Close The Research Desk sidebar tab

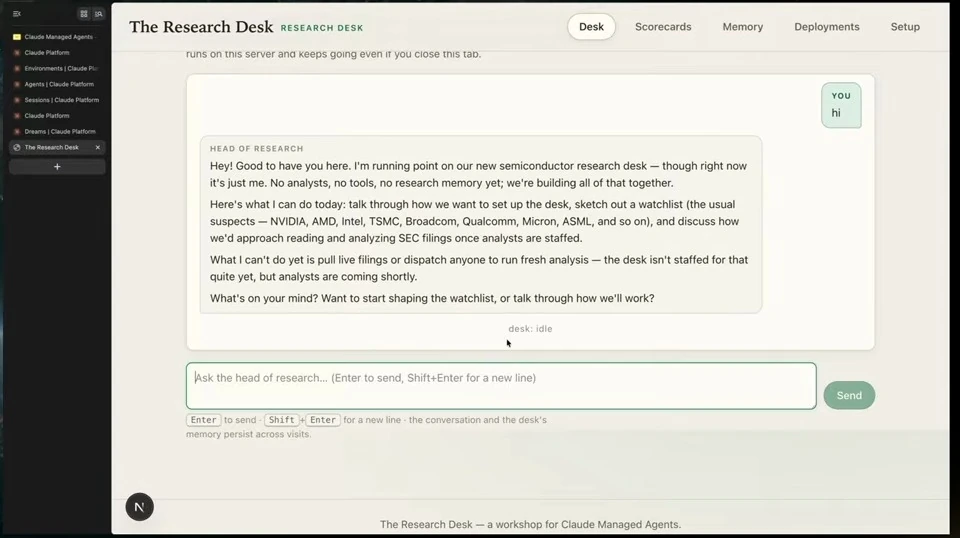(97, 148)
